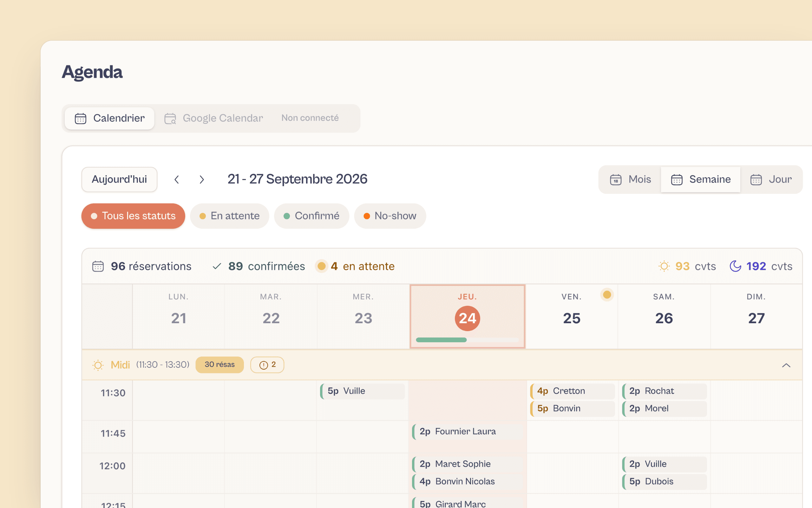This screenshot has height=508, width=812.
Task: Click the moon icon beside 192 cvts
Action: coord(735,266)
